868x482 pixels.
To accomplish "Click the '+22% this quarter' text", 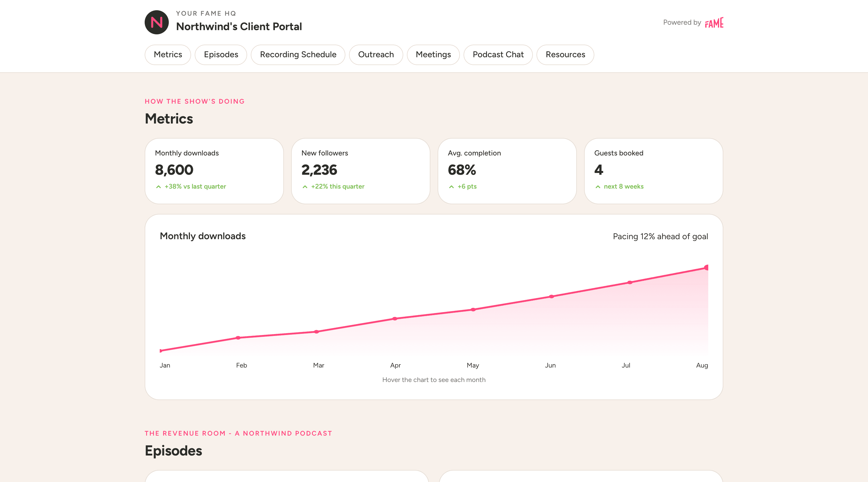I will coord(338,186).
